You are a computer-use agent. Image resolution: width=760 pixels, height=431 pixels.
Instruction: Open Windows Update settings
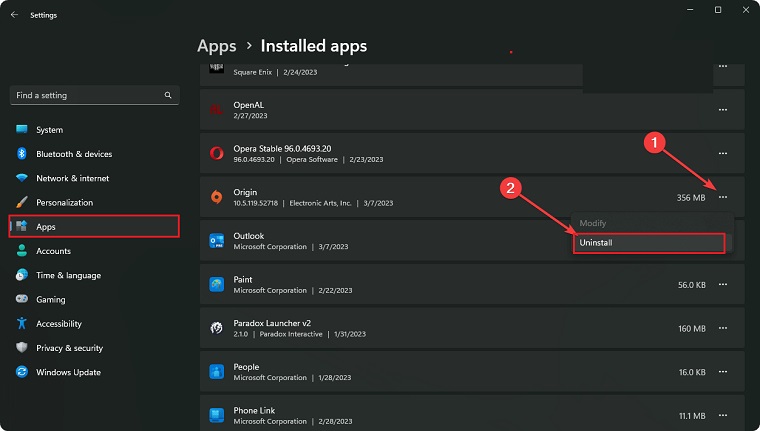pyautogui.click(x=68, y=372)
